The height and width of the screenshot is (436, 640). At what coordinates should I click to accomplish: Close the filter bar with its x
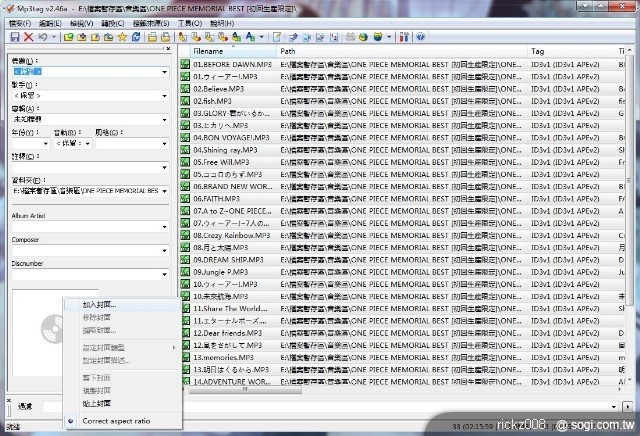9,400
